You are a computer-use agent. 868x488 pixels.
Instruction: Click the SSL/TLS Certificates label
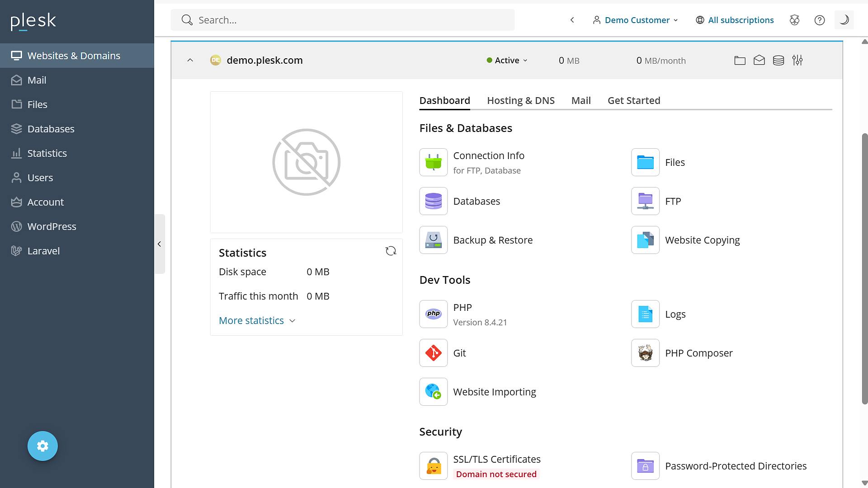pos(497,459)
